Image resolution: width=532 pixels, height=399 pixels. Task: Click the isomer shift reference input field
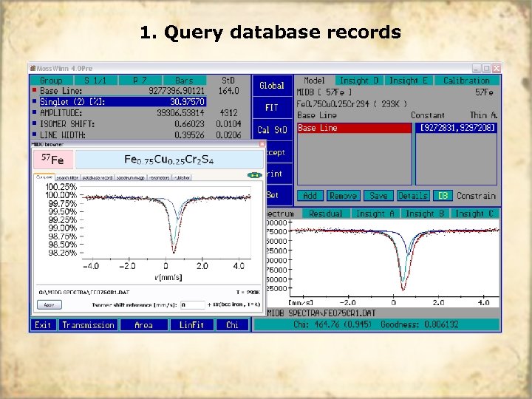click(192, 304)
